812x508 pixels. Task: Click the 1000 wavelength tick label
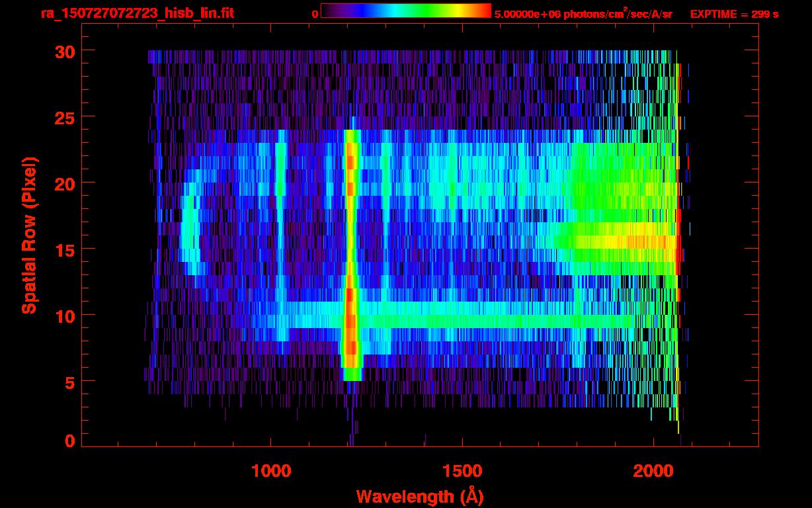pos(272,471)
